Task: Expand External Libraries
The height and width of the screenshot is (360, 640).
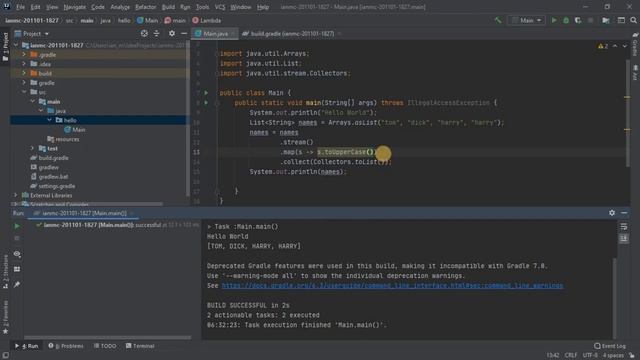Action: point(16,195)
